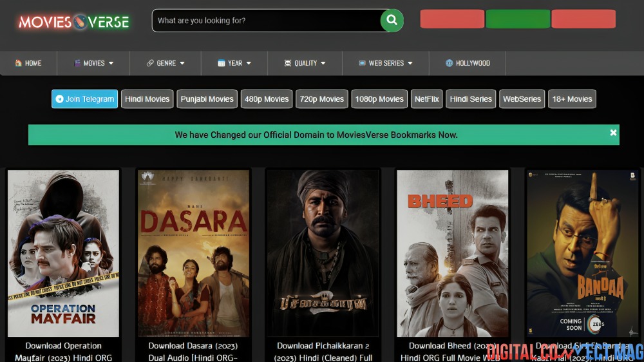The height and width of the screenshot is (362, 644).
Task: Click the Download Operation Mayfair title link
Action: pyautogui.click(x=63, y=352)
